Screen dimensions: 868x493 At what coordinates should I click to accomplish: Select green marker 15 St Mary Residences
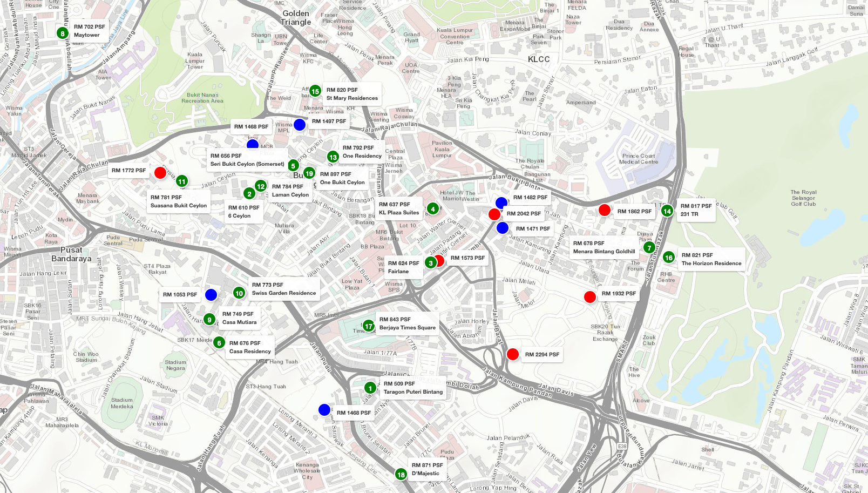pos(315,91)
